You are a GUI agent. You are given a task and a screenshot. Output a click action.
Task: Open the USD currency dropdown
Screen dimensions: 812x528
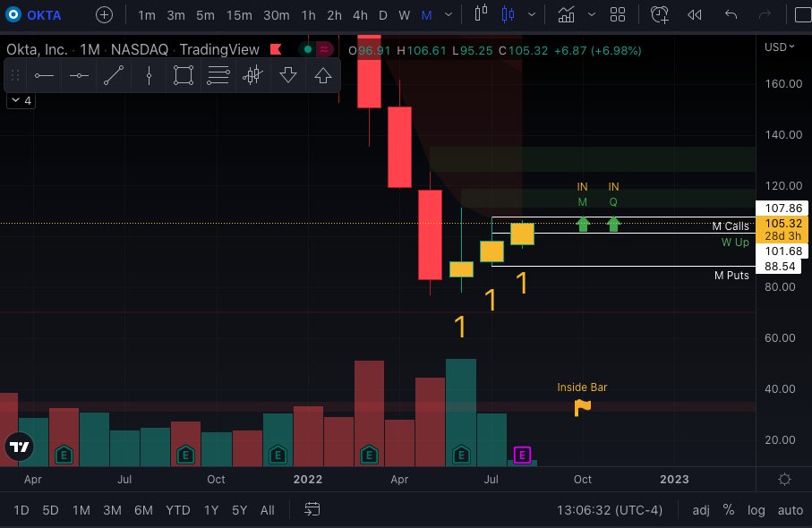[780, 47]
